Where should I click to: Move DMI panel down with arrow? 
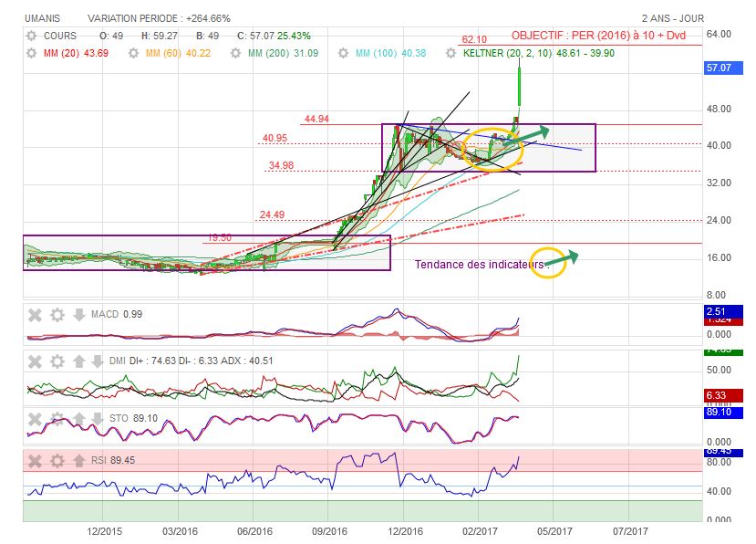[x=98, y=361]
